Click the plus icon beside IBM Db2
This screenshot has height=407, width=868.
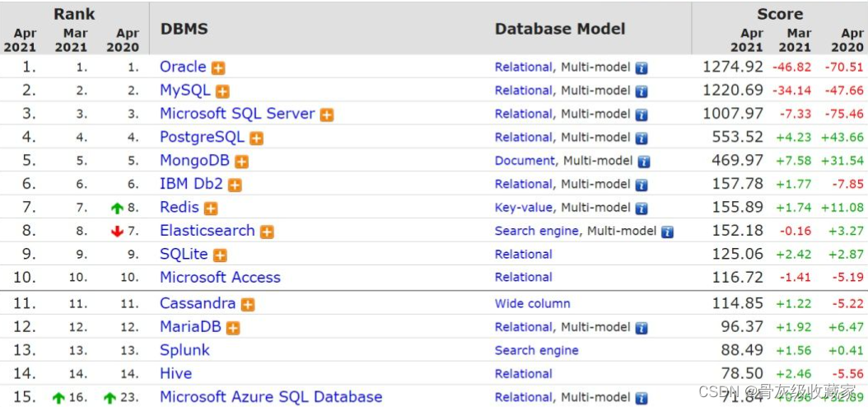click(x=236, y=185)
